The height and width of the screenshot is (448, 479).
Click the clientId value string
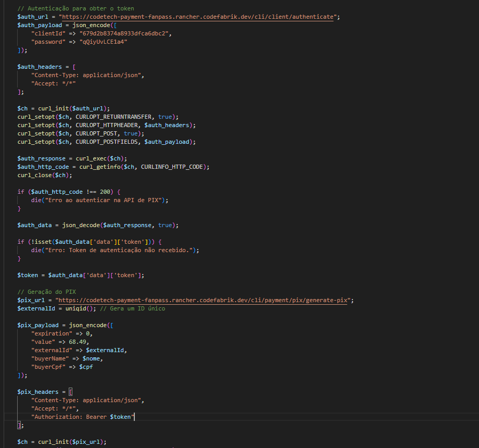point(125,33)
